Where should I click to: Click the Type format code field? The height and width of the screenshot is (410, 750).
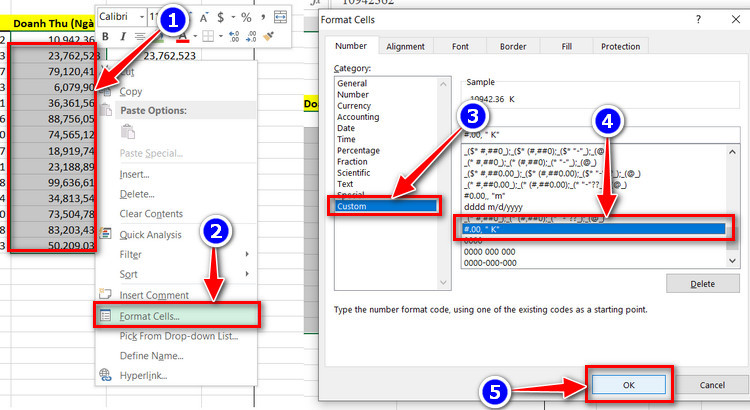(600, 135)
